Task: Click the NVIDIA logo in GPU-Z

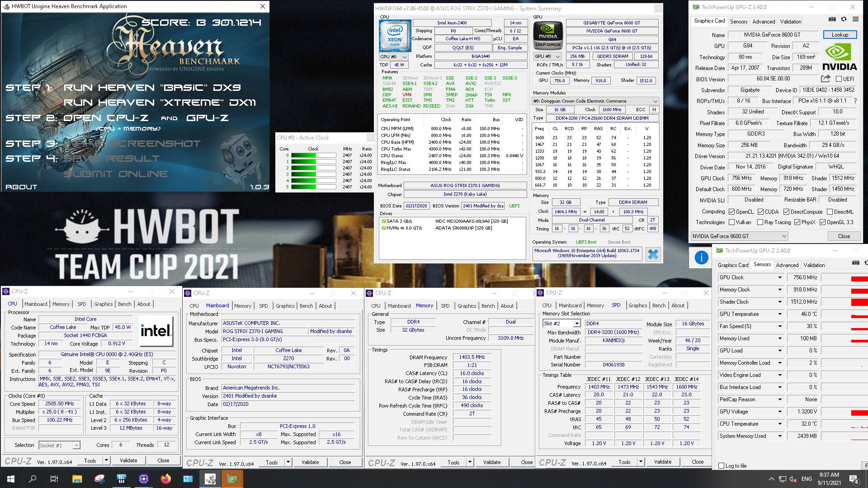Action: [x=839, y=57]
